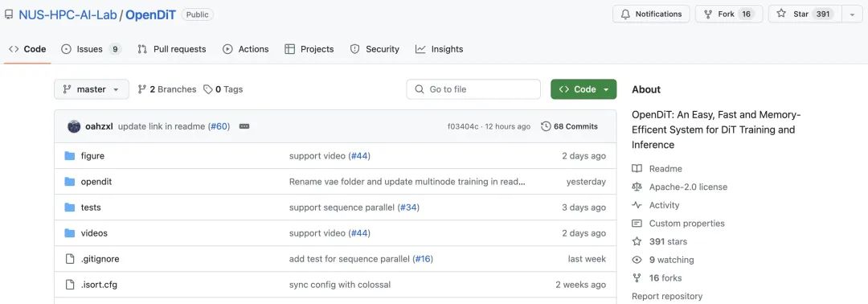The image size is (868, 304).
Task: Open the figure folder icon
Action: pyautogui.click(x=70, y=155)
